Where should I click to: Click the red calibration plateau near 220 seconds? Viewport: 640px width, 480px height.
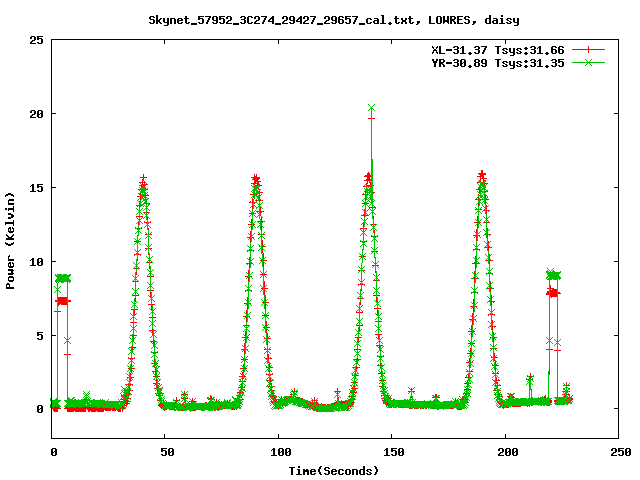pos(553,293)
